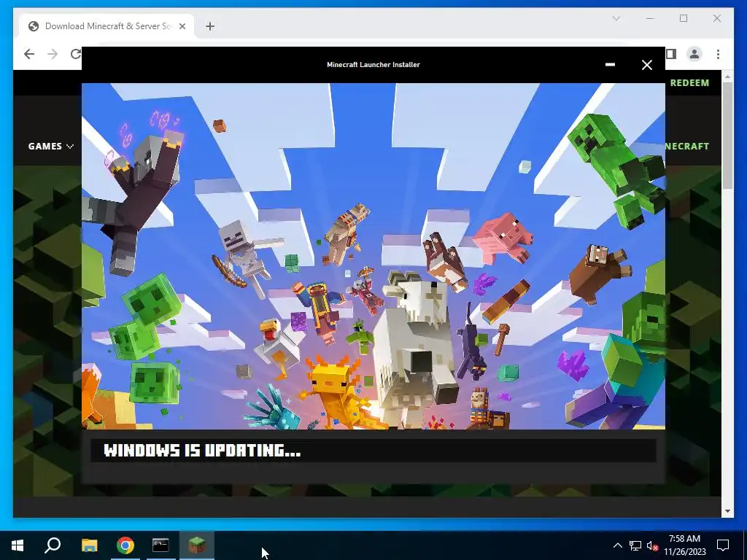Viewport: 747px width, 560px height.
Task: Open the Chrome profile avatar
Action: pos(694,54)
